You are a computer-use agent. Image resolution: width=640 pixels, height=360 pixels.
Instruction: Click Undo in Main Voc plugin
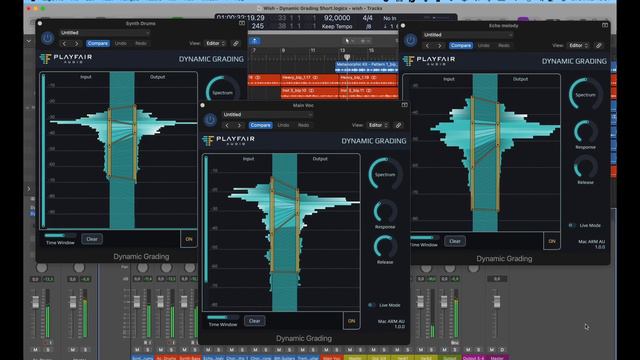point(283,125)
